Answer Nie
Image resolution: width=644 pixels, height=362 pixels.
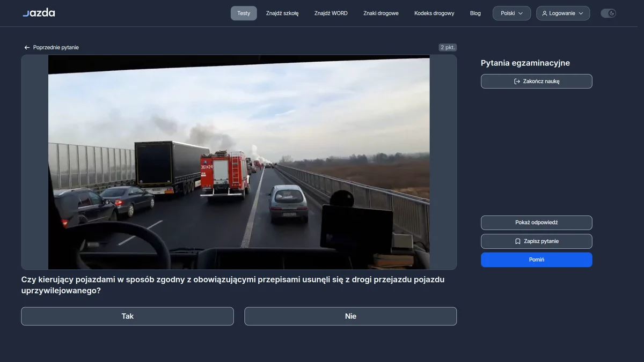coord(350,316)
